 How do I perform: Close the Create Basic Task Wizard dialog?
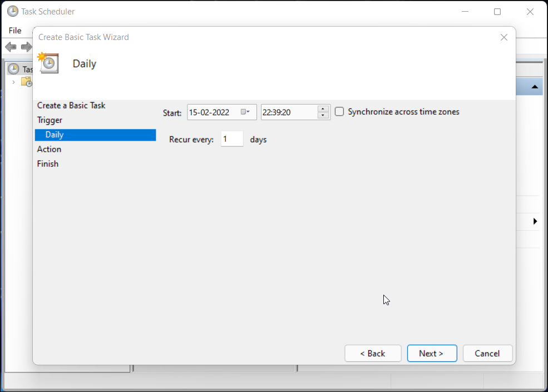click(504, 37)
